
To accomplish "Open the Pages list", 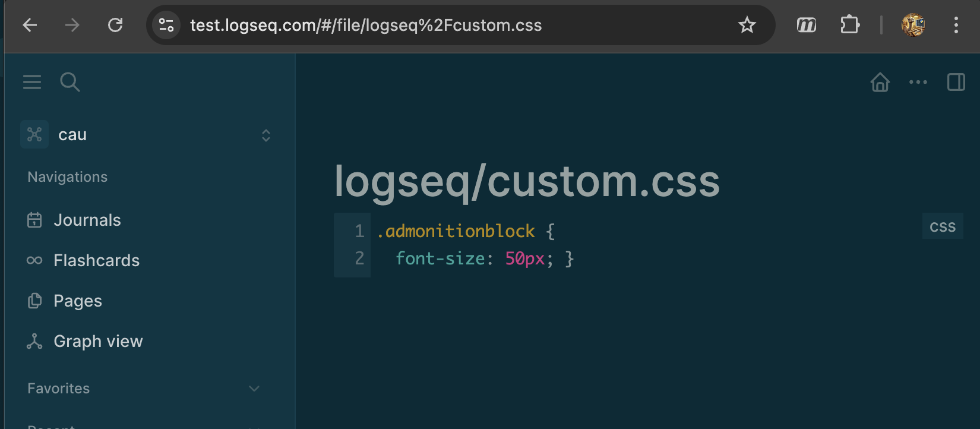I will (77, 301).
